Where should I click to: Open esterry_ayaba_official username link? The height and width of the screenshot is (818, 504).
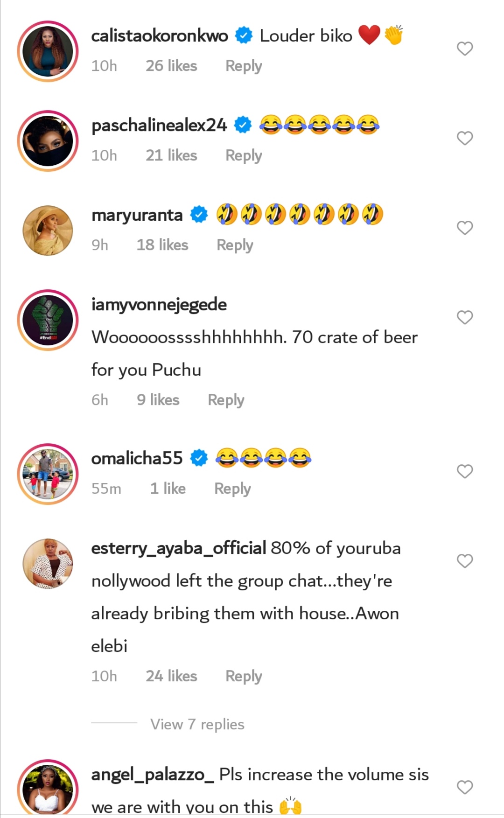(178, 548)
